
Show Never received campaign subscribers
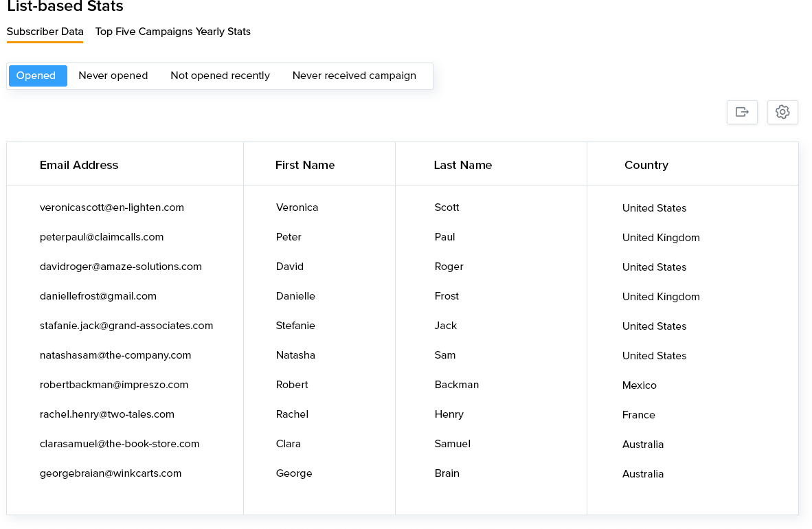[x=354, y=76]
